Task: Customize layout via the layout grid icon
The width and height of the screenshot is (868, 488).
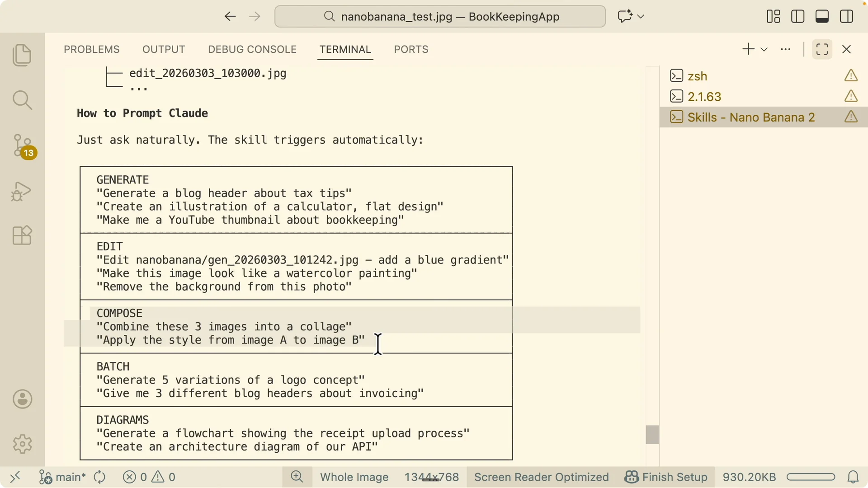Action: [774, 17]
